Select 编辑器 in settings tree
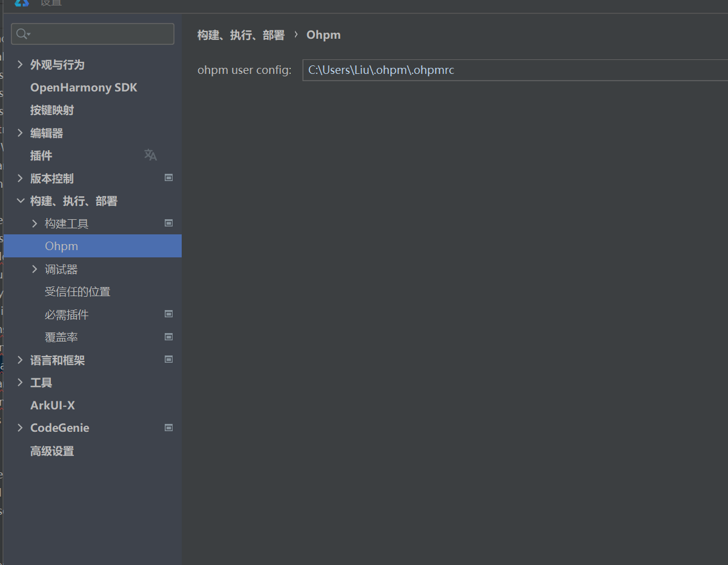 (47, 133)
